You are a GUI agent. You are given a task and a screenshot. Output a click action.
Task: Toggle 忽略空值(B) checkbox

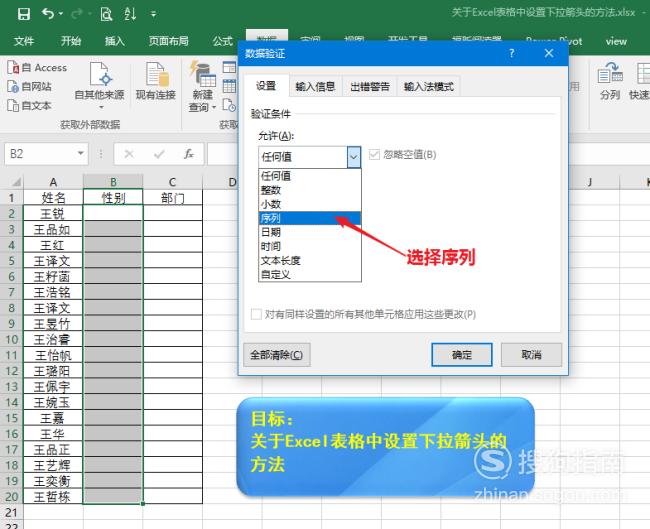[374, 155]
